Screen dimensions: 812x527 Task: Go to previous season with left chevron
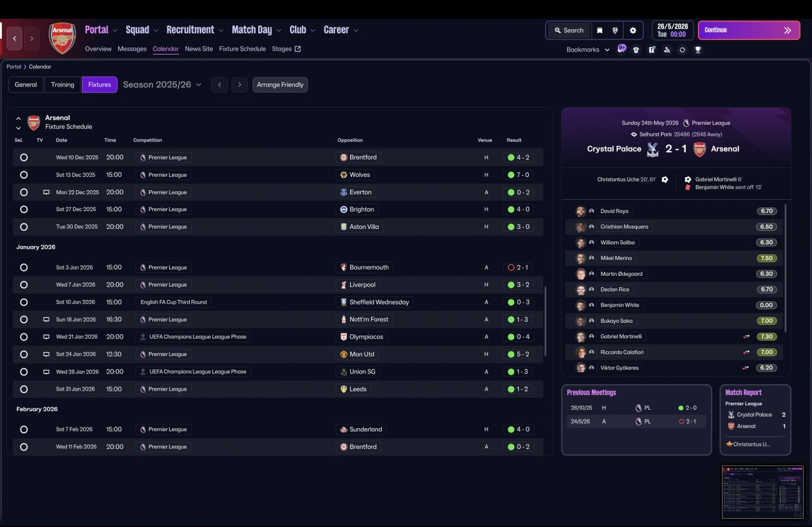[x=219, y=84]
